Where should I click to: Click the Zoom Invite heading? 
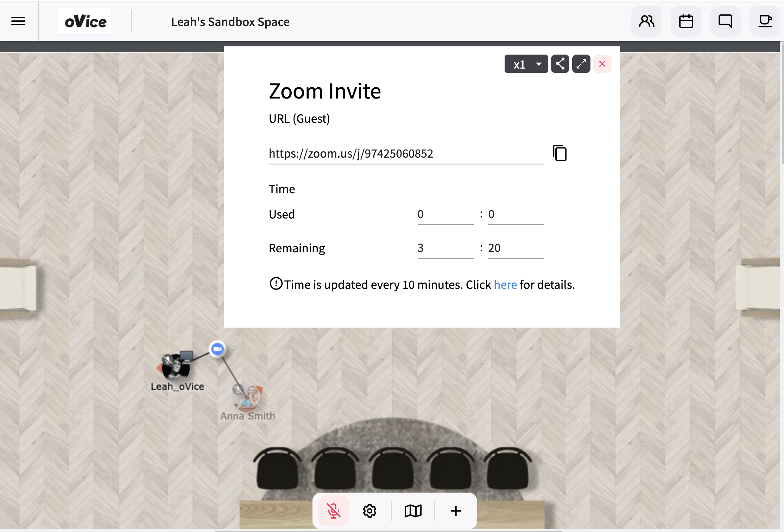[325, 91]
